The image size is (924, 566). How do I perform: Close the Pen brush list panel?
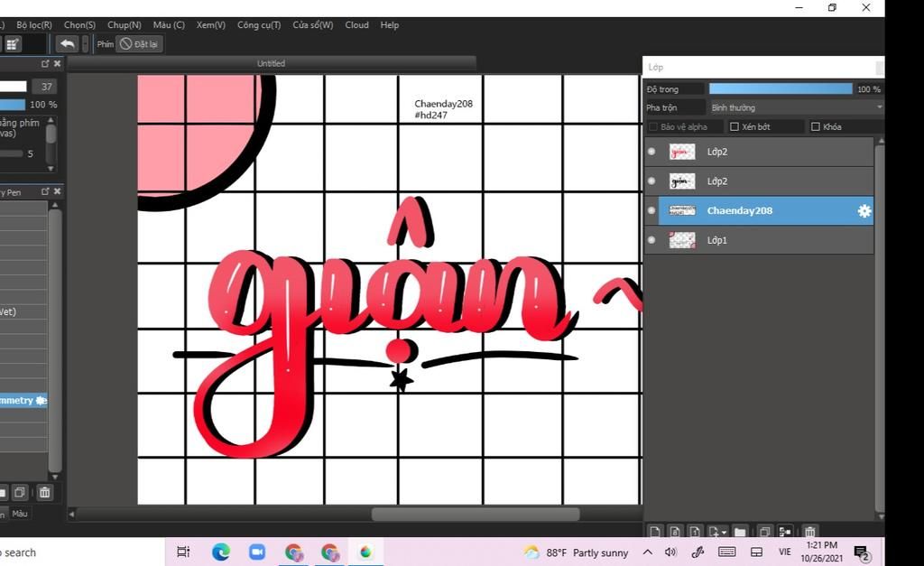click(x=57, y=191)
